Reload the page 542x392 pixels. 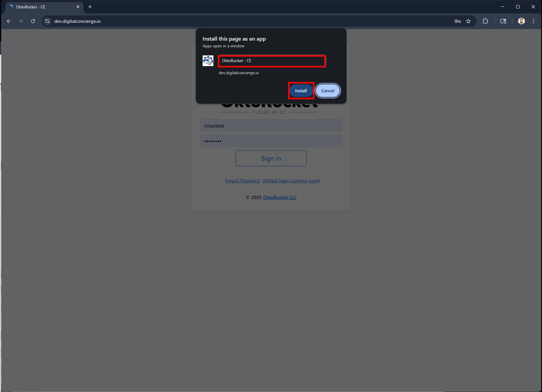pos(33,21)
